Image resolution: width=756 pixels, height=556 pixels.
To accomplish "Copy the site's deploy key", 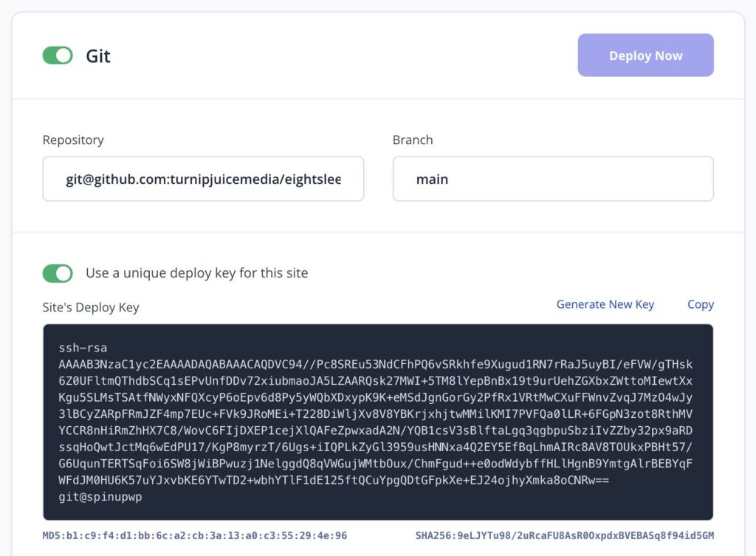I will point(699,304).
